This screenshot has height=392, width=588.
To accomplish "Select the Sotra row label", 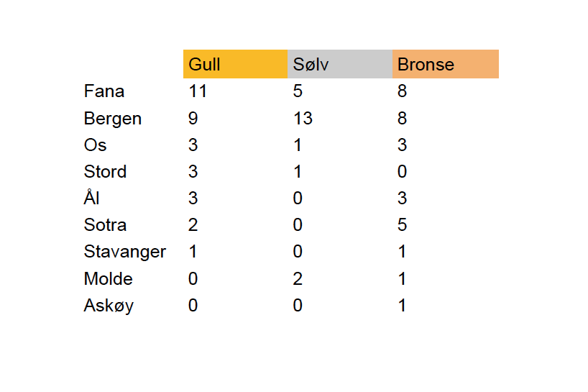I will click(106, 225).
